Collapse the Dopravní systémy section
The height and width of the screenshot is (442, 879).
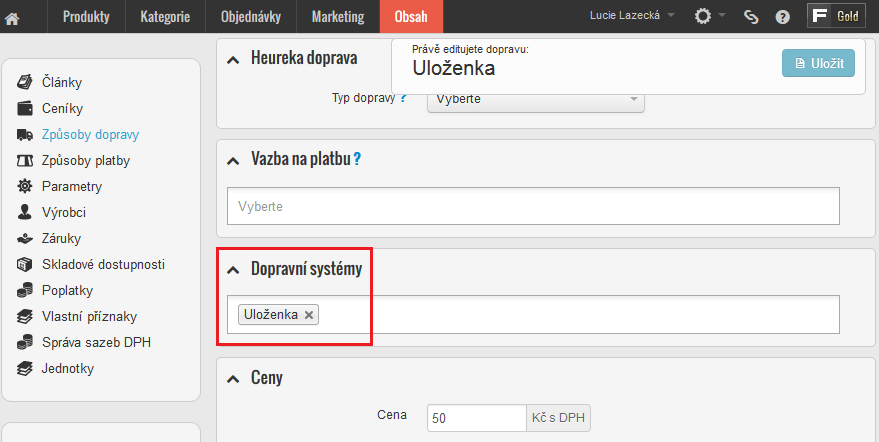[233, 271]
